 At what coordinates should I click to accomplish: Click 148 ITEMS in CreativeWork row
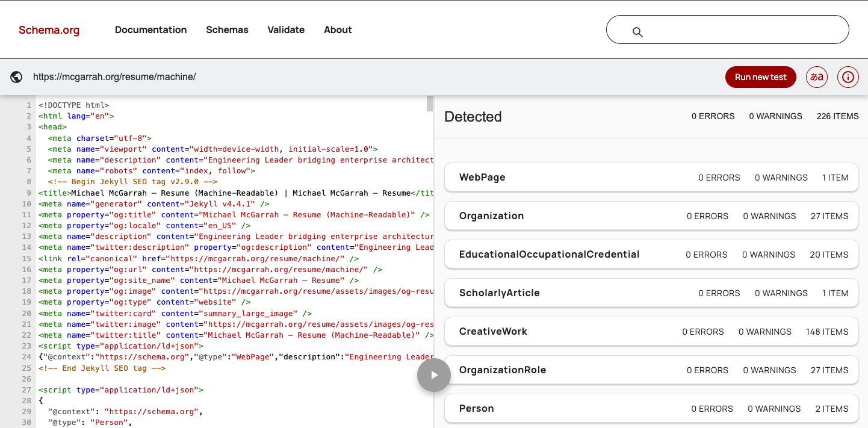click(x=827, y=332)
